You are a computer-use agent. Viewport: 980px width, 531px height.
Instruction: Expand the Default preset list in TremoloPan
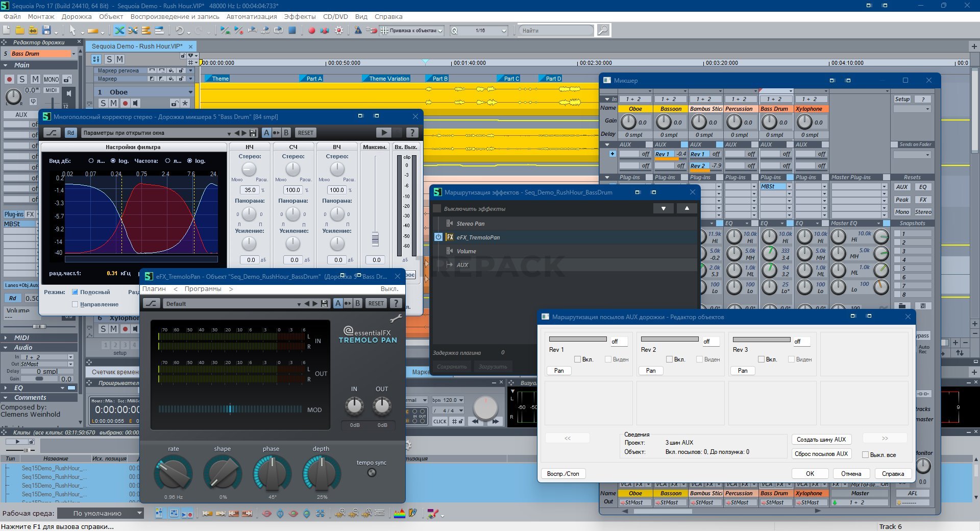click(x=299, y=304)
